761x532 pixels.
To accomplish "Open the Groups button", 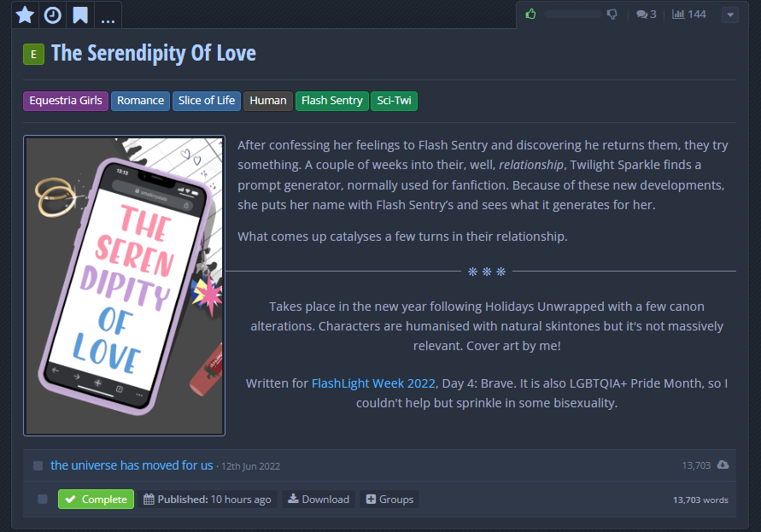I will [x=389, y=499].
